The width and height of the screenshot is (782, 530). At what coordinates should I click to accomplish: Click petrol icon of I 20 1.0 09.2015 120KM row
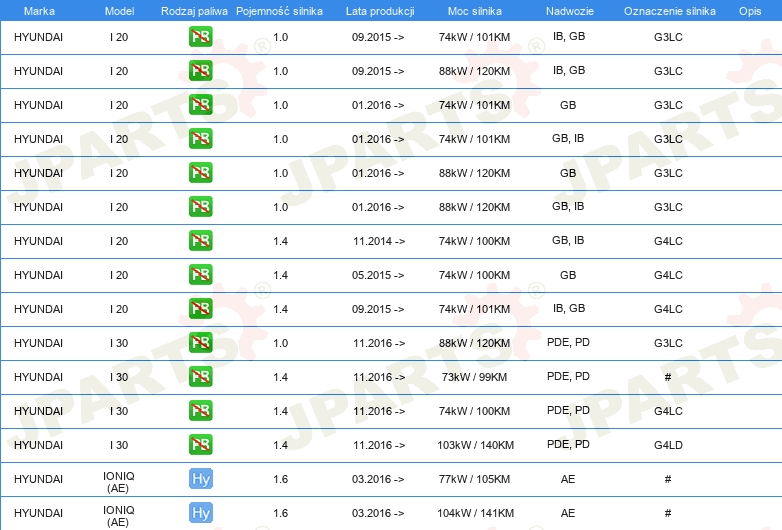tap(200, 71)
